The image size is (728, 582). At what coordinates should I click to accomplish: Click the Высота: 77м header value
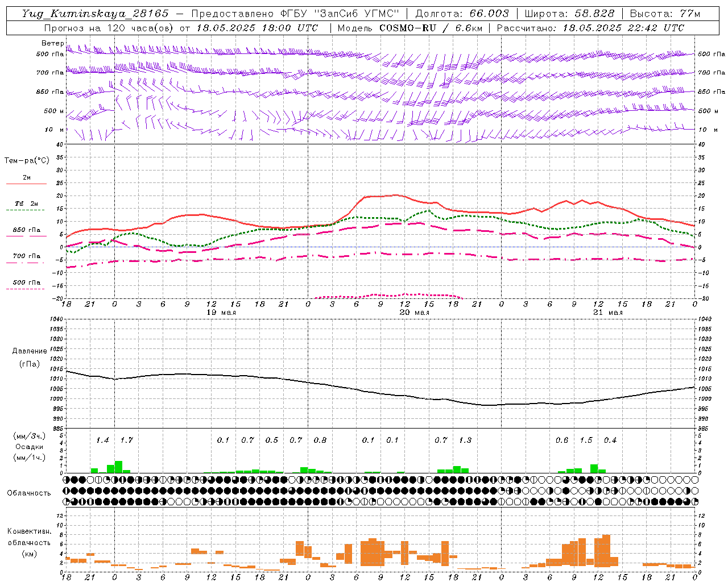[x=665, y=14]
